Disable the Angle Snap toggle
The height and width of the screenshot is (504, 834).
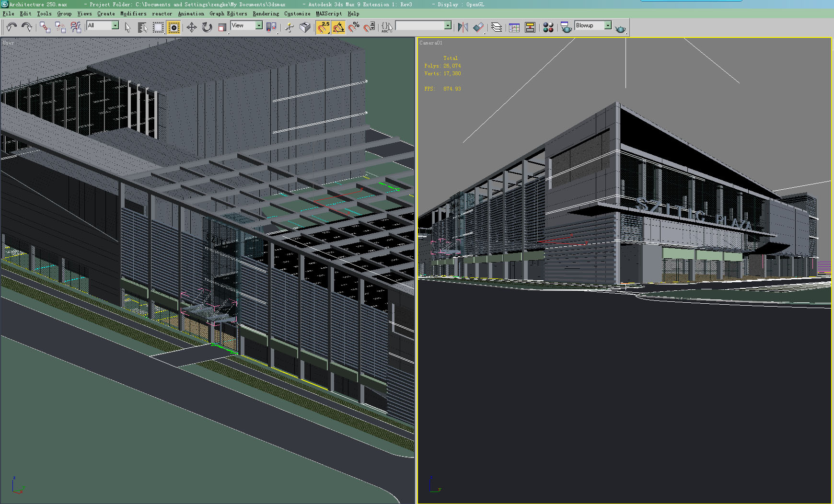click(x=339, y=27)
